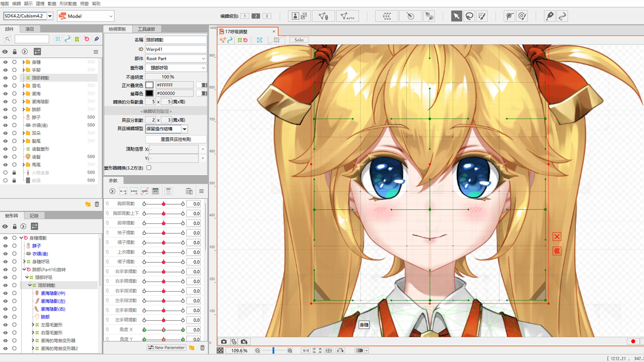Collapse the 臉部(Part16)旋转 deformer
The height and width of the screenshot is (362, 644).
24,269
